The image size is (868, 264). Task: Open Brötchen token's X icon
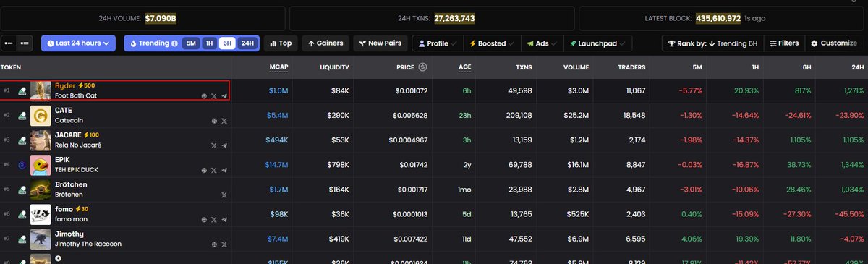tap(224, 195)
